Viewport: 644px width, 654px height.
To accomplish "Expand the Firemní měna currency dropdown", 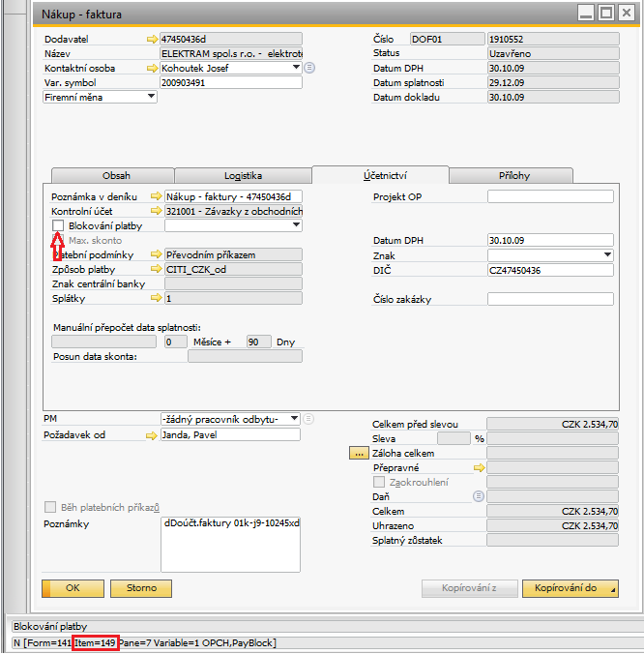I will [151, 97].
